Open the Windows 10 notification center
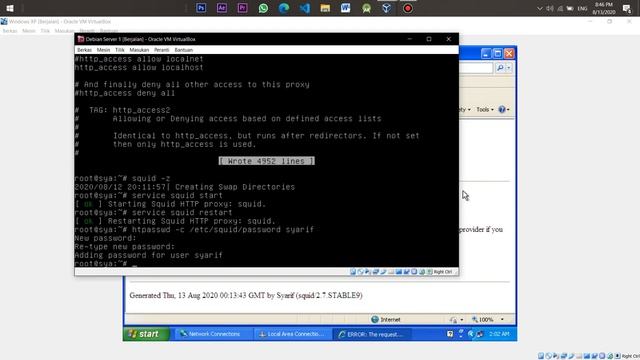This screenshot has width=640, height=360. [x=627, y=8]
